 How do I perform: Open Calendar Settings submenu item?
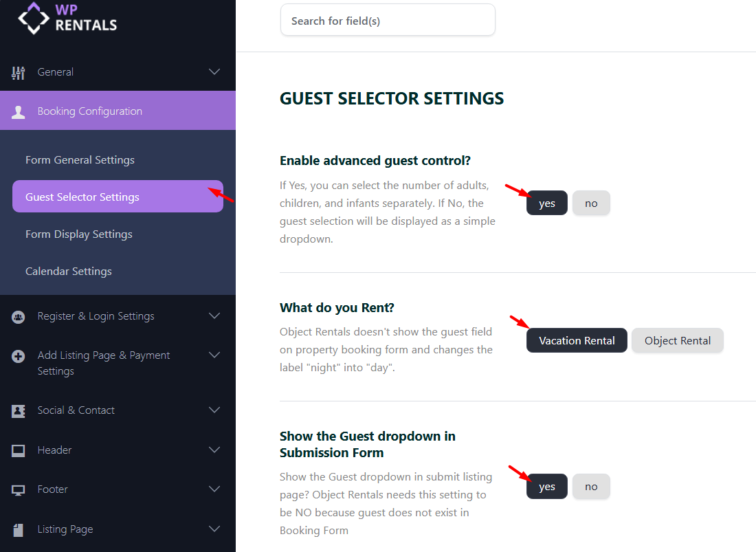point(69,272)
